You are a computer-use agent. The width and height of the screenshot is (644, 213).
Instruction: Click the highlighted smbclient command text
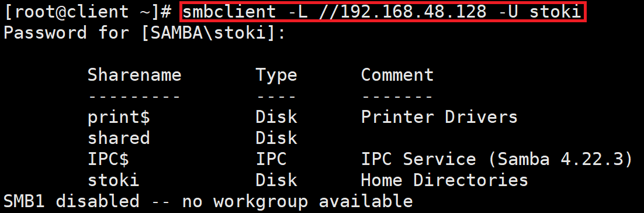(x=382, y=12)
